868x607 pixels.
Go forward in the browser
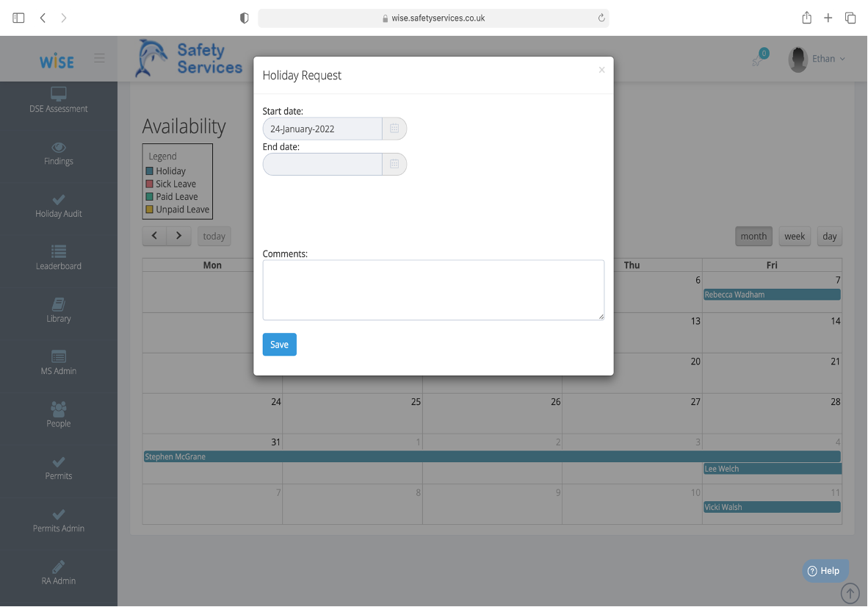64,18
